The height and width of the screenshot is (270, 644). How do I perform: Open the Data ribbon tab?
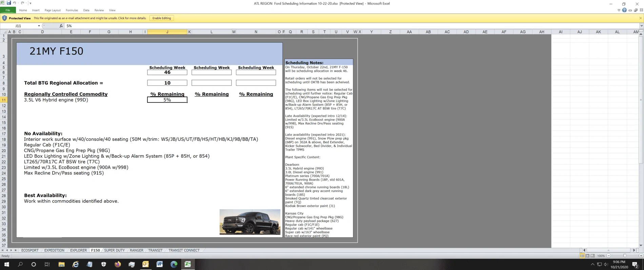tap(86, 10)
